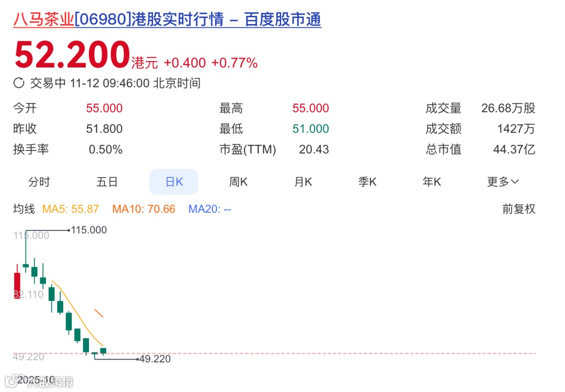Select the 日K chart tab
565x392 pixels.
[x=174, y=182]
